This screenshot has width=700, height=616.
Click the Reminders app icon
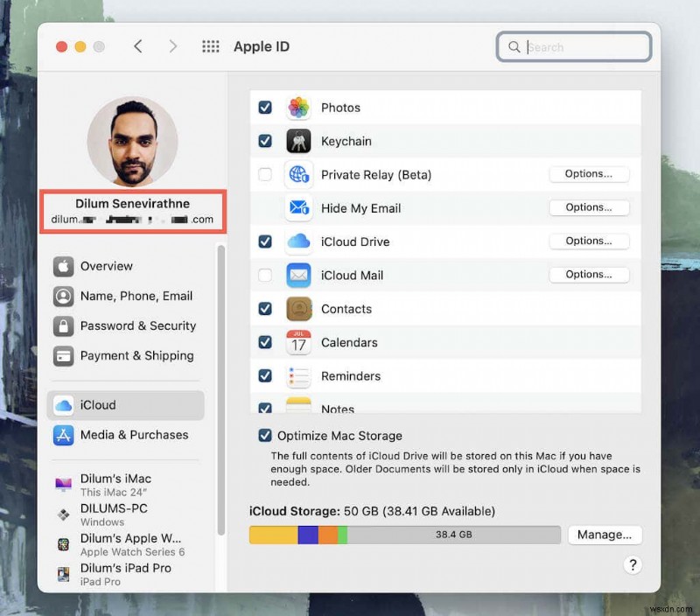298,376
